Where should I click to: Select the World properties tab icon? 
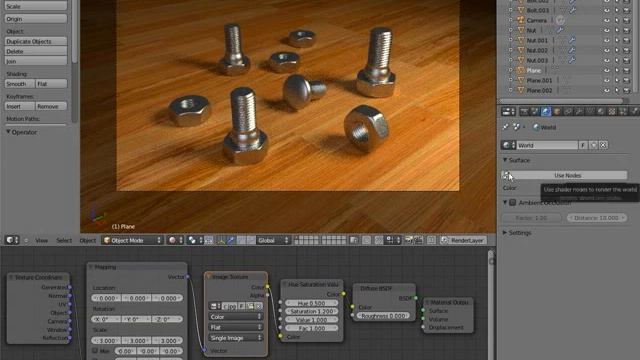click(x=546, y=111)
